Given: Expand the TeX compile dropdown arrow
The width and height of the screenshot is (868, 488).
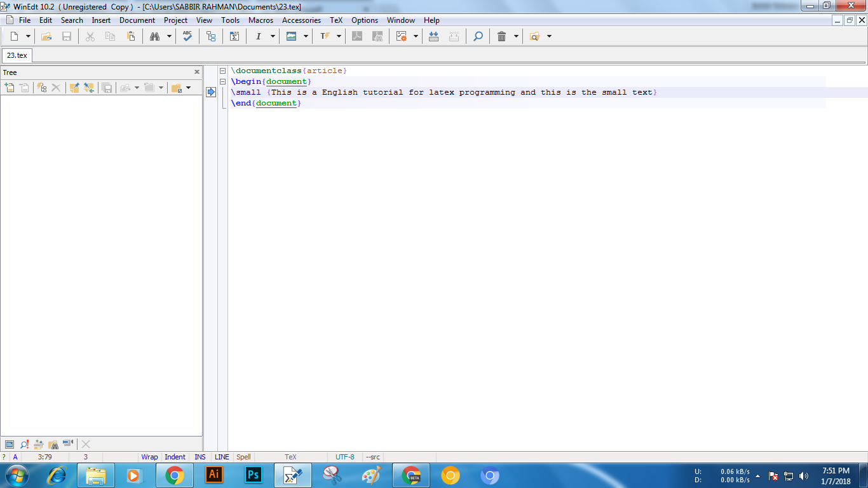Looking at the screenshot, I should tap(339, 37).
